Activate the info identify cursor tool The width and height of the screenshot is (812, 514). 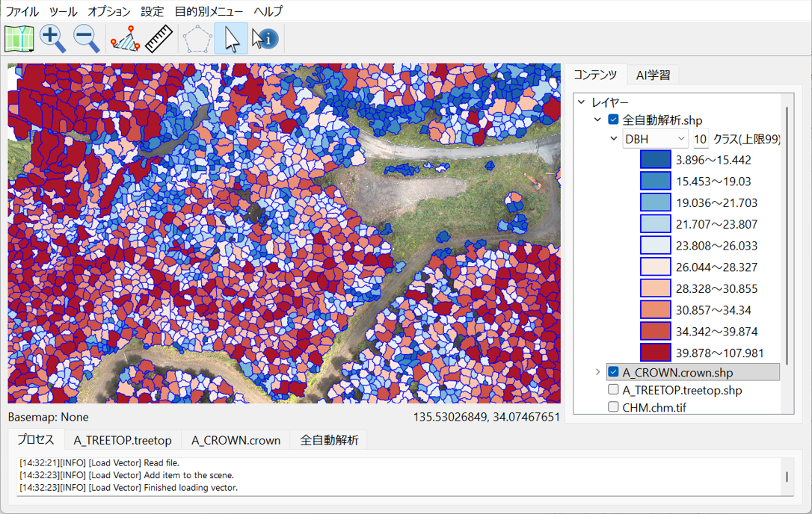(265, 39)
